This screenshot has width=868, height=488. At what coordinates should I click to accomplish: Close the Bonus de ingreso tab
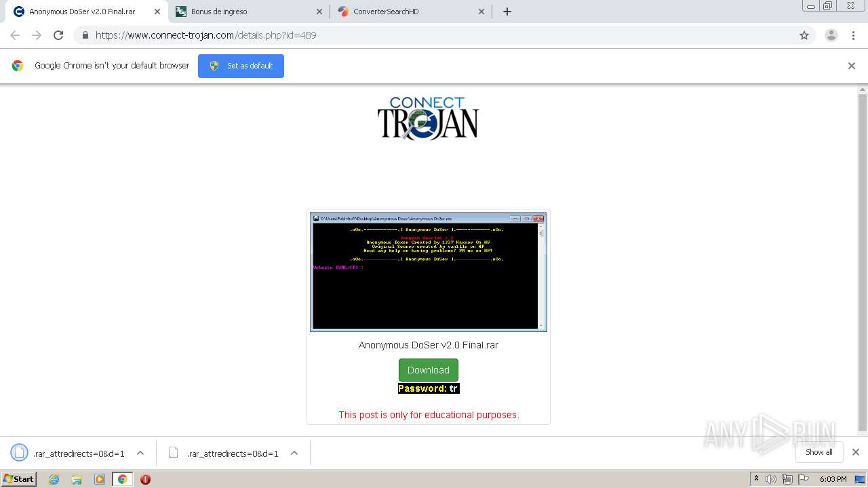319,12
